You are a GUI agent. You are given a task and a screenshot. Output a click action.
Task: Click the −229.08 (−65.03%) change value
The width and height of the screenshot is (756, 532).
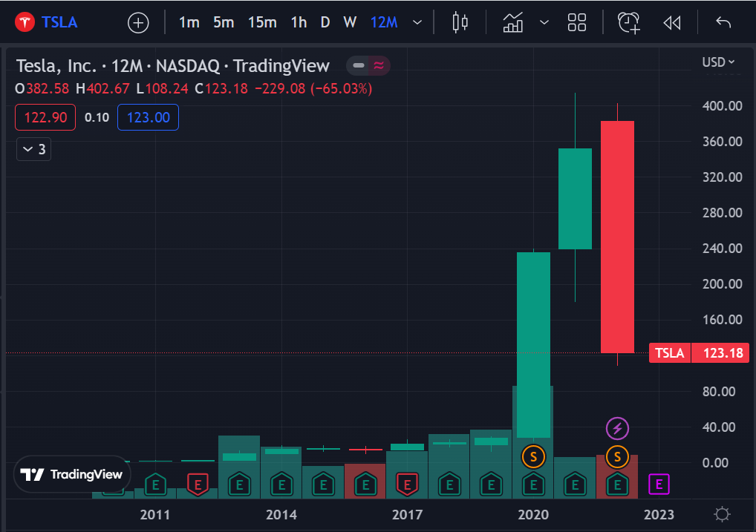(313, 89)
